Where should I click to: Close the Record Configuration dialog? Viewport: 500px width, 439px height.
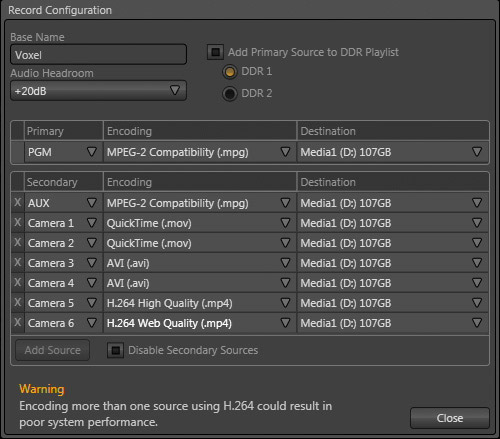450,418
